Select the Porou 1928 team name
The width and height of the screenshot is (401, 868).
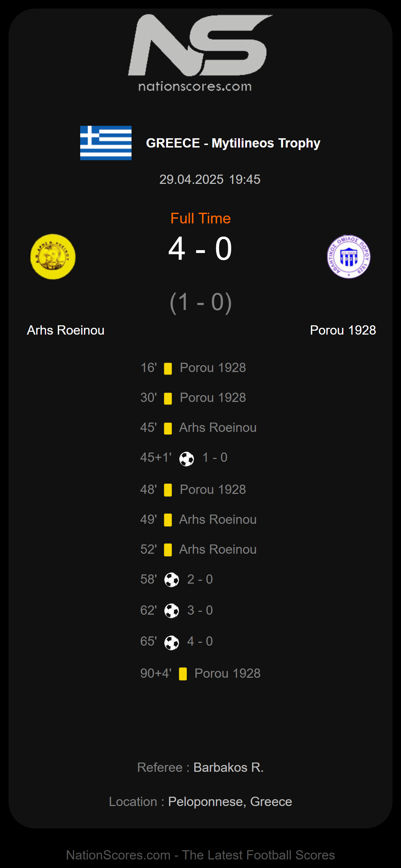[x=343, y=330]
